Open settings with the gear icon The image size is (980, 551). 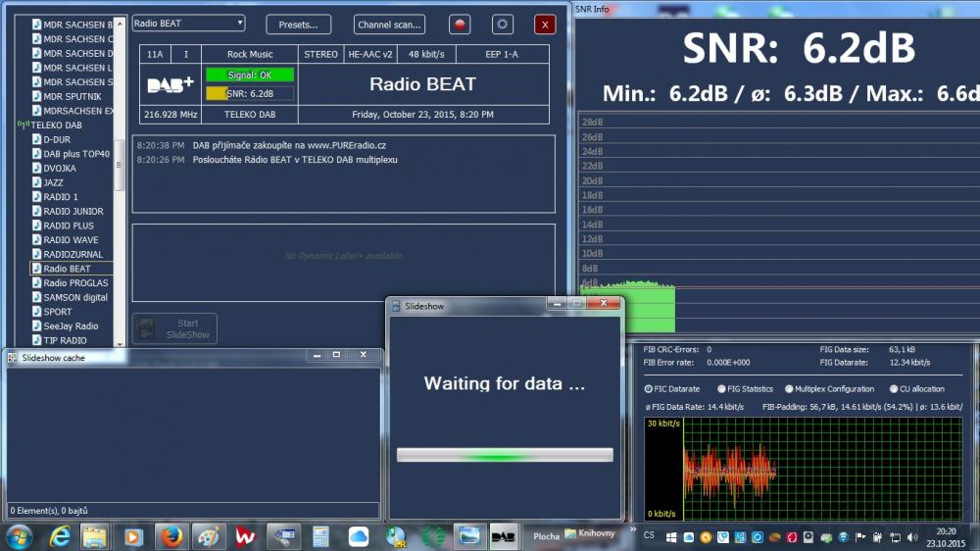(503, 25)
